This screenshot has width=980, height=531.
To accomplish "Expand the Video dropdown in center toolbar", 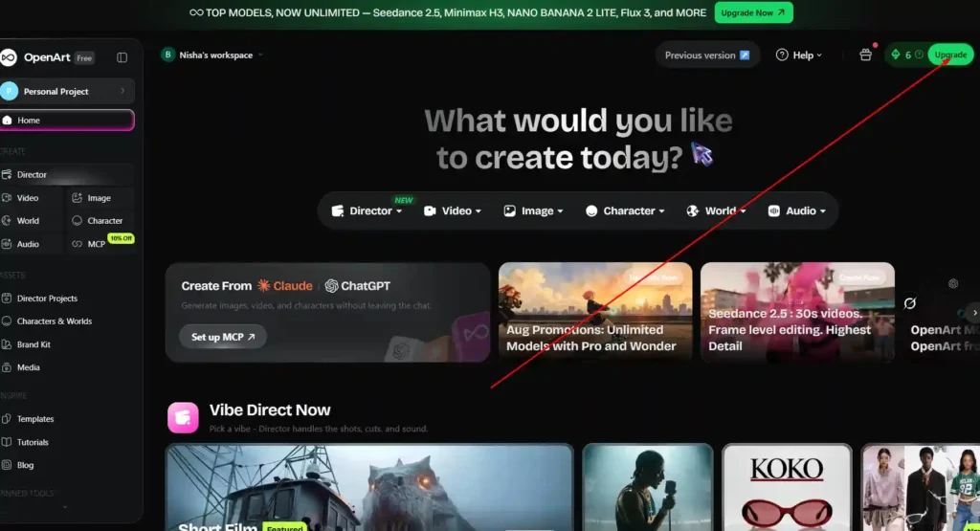I will [453, 211].
